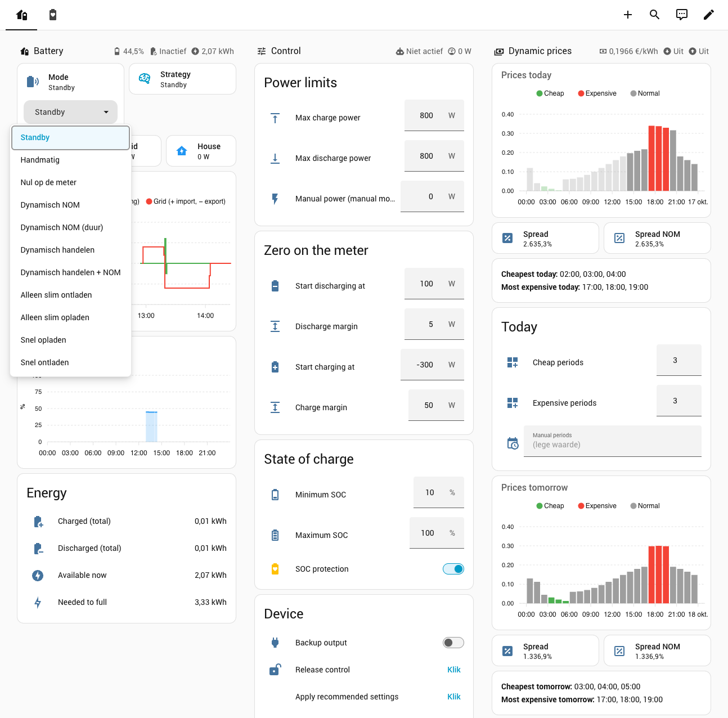Click the Release control lock icon
The height and width of the screenshot is (718, 728).
[275, 670]
